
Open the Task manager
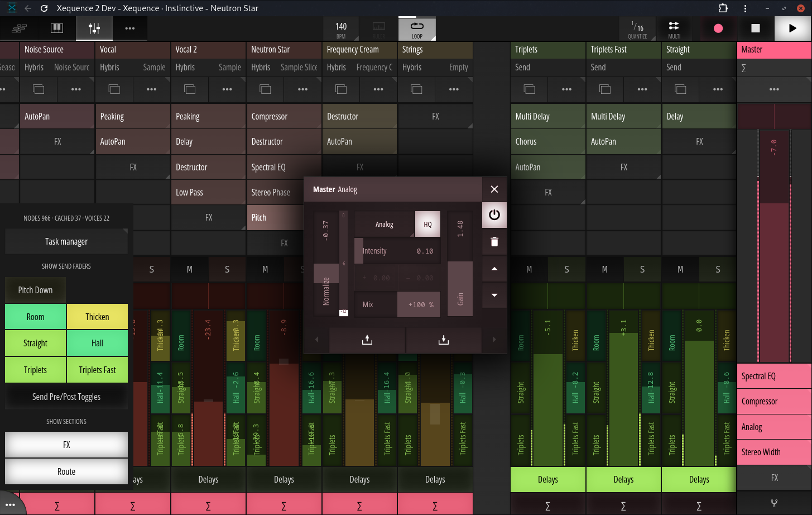(x=66, y=241)
